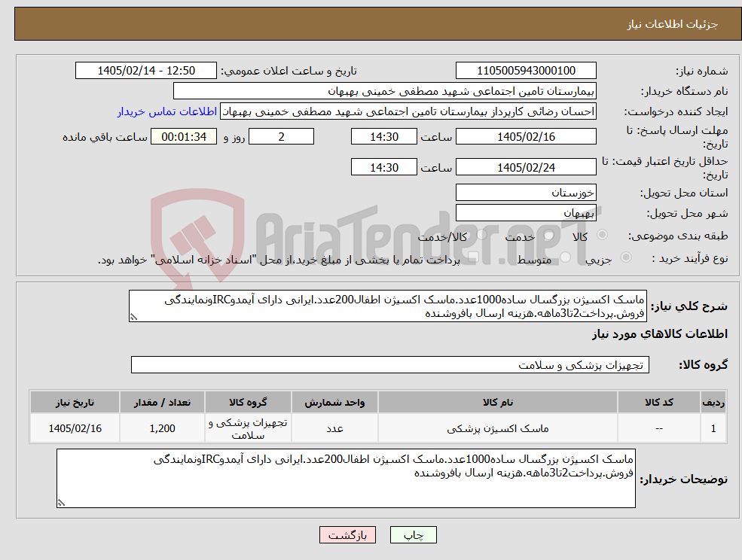Click the remaining days field showing 2
The image size is (742, 560).
[281, 137]
